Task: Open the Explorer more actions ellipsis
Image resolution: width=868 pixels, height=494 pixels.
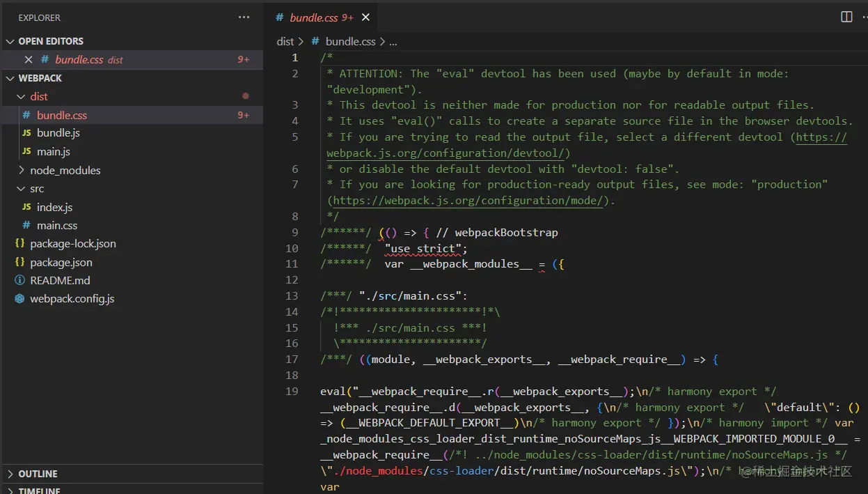Action: point(244,17)
